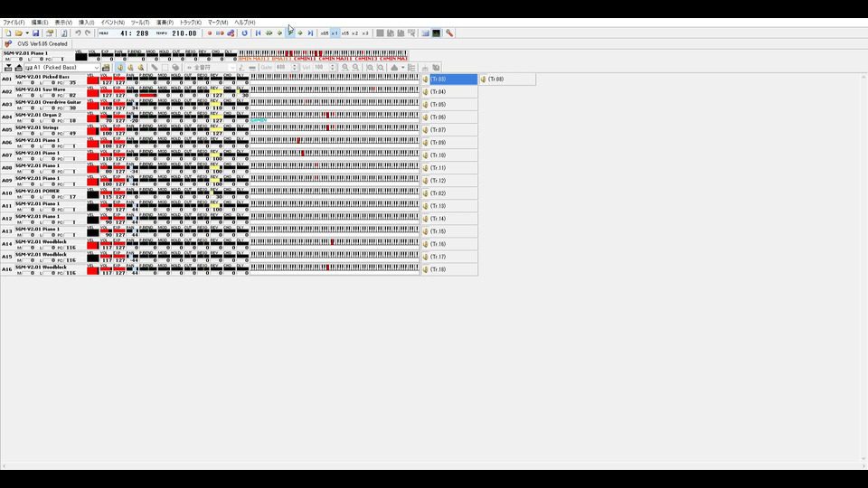868x488 pixels.
Task: Set playback speed to x2
Action: click(x=354, y=33)
